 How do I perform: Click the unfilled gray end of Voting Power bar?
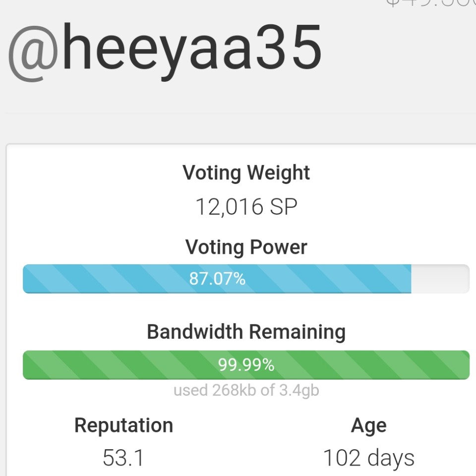(440, 279)
